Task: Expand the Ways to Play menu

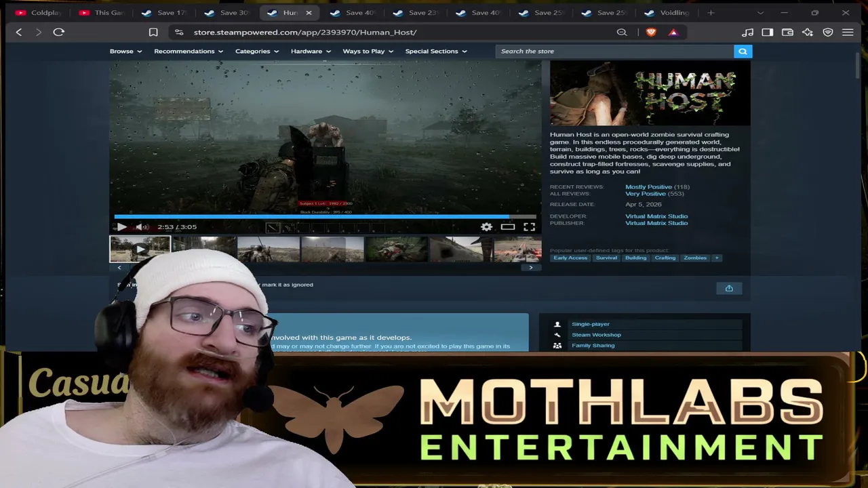Action: point(368,51)
